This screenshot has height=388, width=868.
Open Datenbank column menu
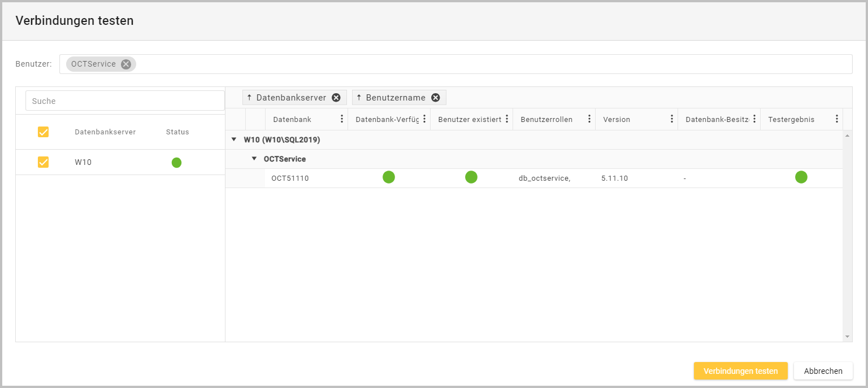(x=341, y=119)
